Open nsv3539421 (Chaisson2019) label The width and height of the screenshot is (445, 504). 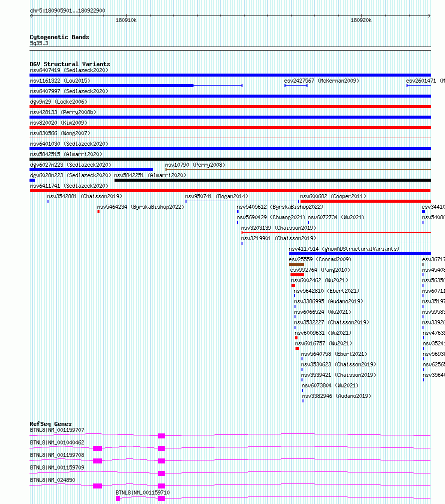coord(338,375)
